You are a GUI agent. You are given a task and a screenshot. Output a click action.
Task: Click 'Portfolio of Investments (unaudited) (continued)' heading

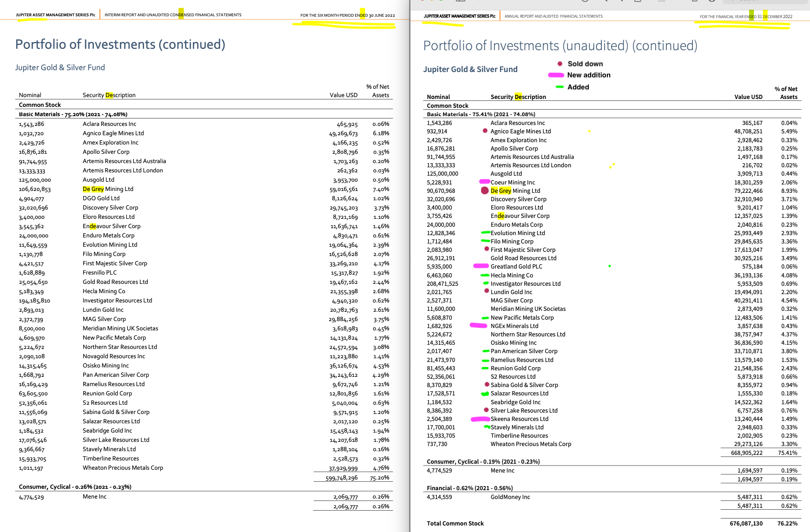tap(560, 46)
